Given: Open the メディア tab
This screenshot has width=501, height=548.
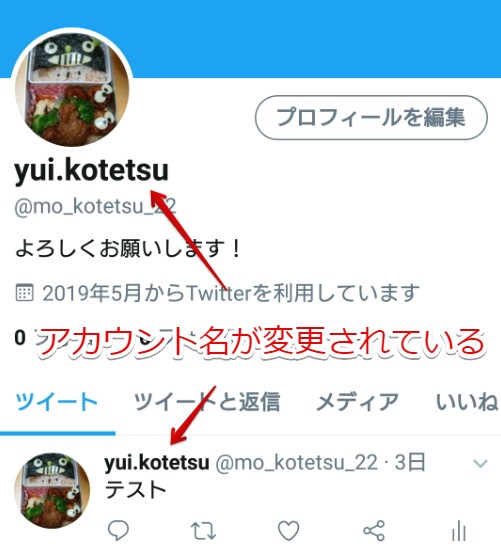Looking at the screenshot, I should 357,402.
